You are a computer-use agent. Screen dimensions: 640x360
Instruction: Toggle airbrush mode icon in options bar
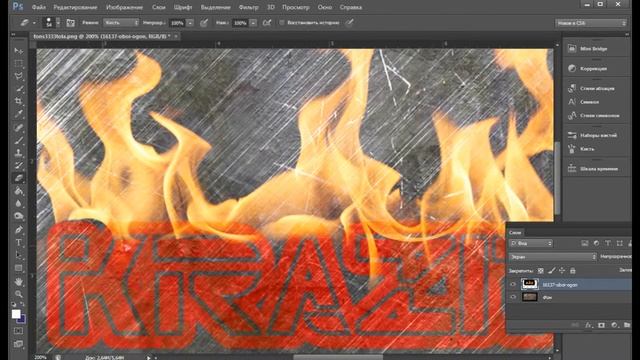coord(267,23)
